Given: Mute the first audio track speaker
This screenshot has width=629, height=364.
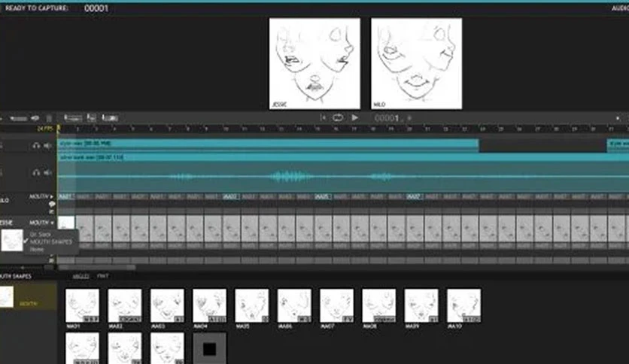Looking at the screenshot, I should tap(47, 146).
